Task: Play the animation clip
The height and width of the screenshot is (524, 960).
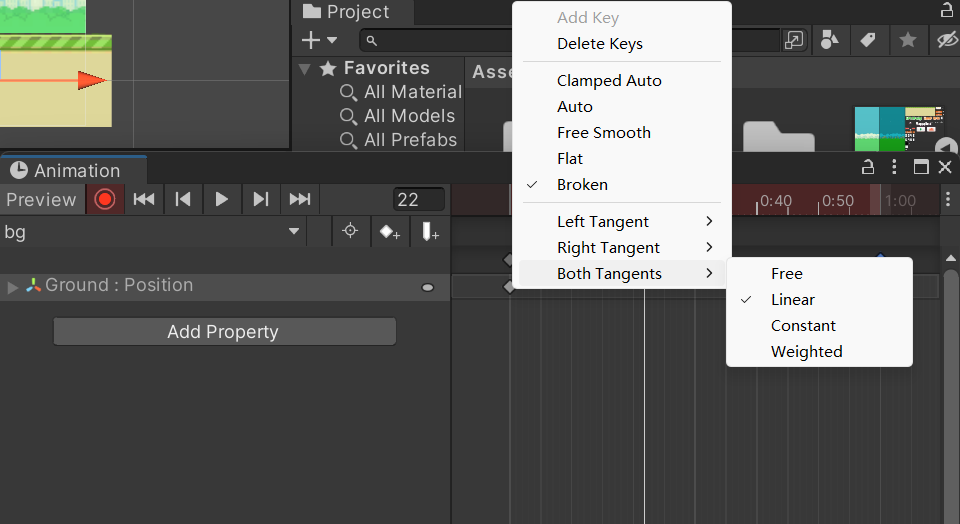Action: (222, 199)
